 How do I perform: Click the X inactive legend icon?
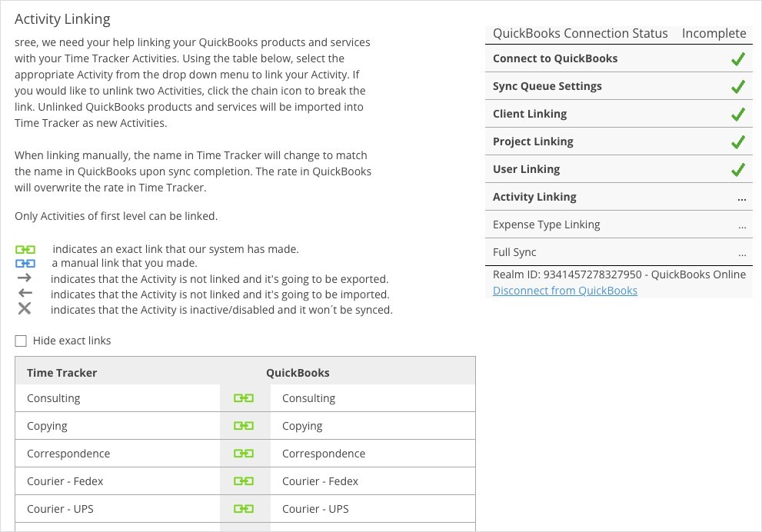[x=25, y=308]
